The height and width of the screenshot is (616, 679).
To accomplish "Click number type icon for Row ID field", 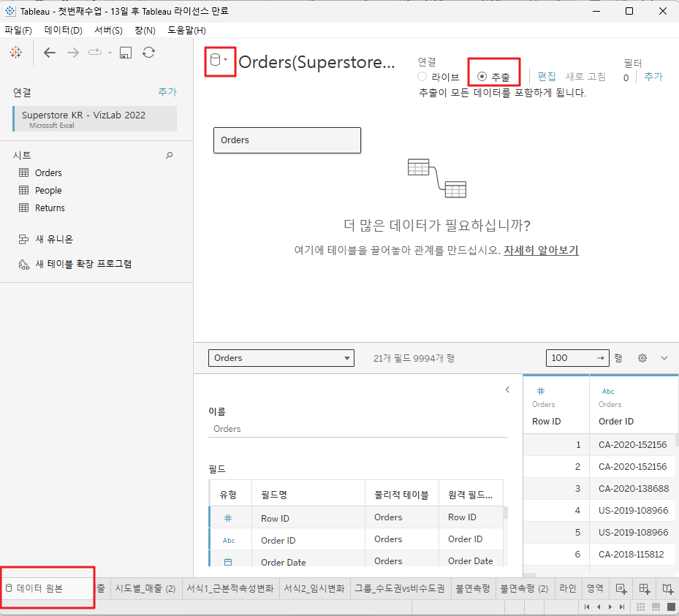I will tap(228, 518).
